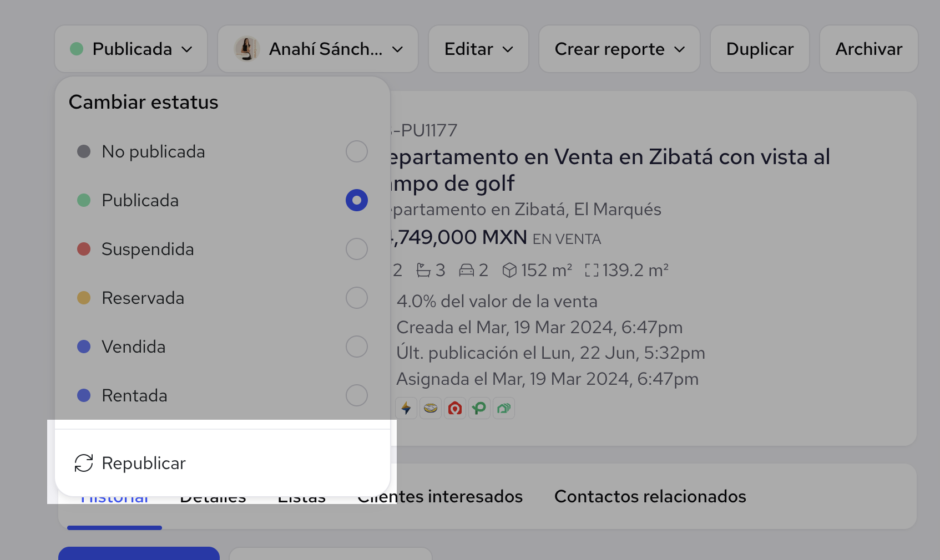Open the red house pin portal icon
The width and height of the screenshot is (940, 560).
coord(455,409)
